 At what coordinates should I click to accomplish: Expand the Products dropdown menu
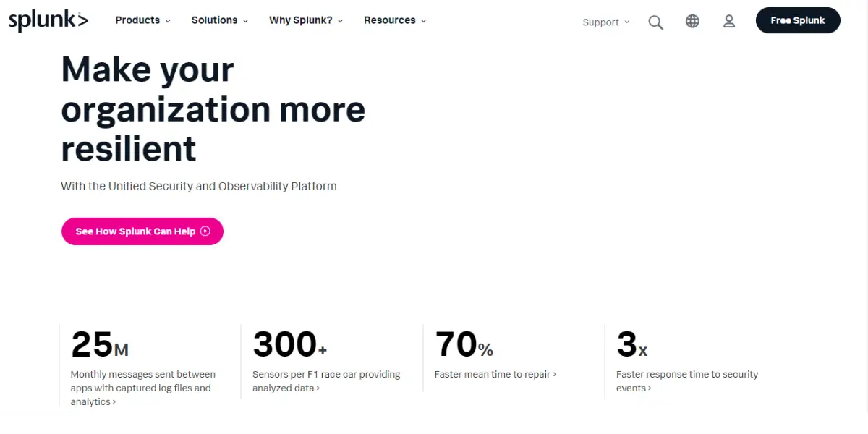click(x=143, y=20)
